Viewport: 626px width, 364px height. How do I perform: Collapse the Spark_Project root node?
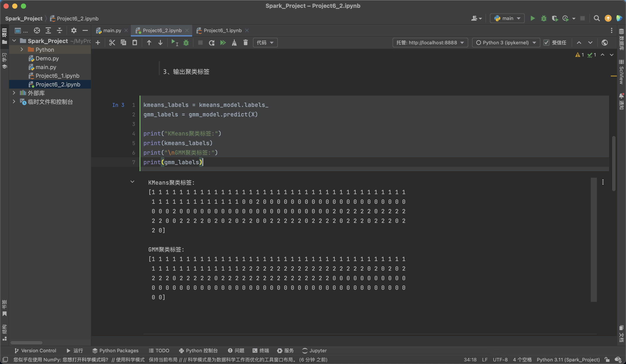[x=14, y=41]
